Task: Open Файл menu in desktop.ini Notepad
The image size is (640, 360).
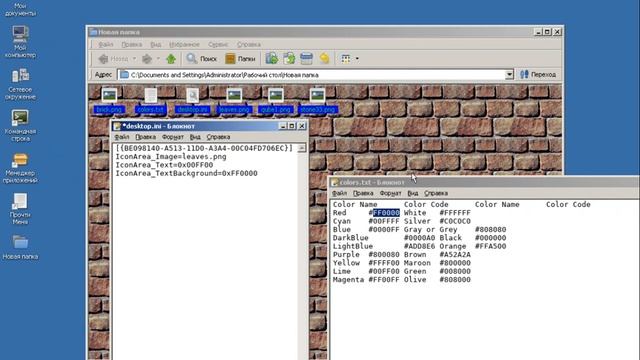Action: (x=122, y=137)
